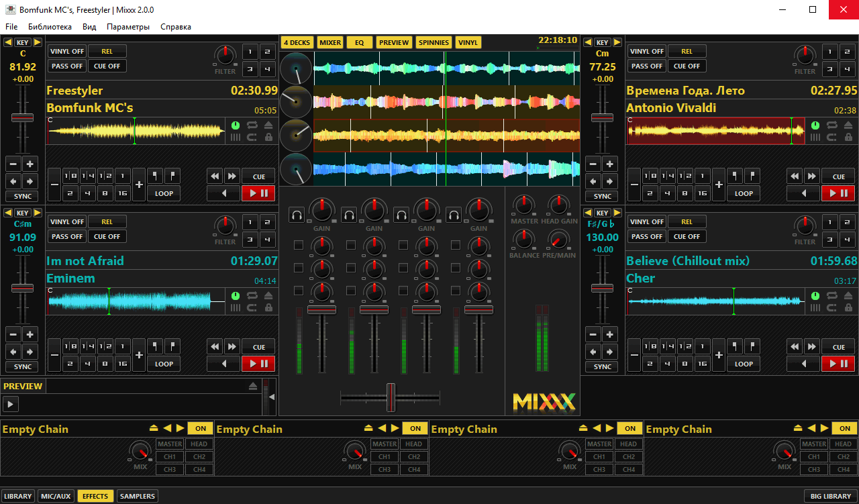Toggle headphone cue on leftmost mixer channel
Image resolution: width=859 pixels, height=504 pixels.
click(297, 215)
